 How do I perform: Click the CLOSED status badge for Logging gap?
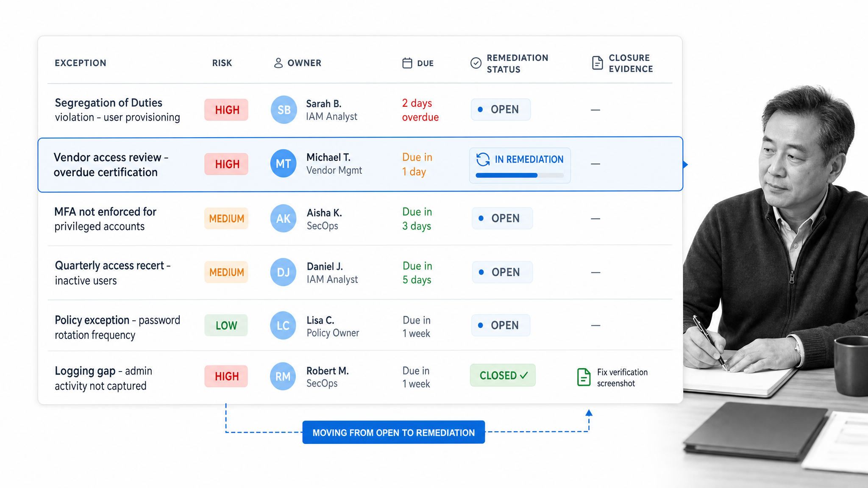pyautogui.click(x=503, y=375)
